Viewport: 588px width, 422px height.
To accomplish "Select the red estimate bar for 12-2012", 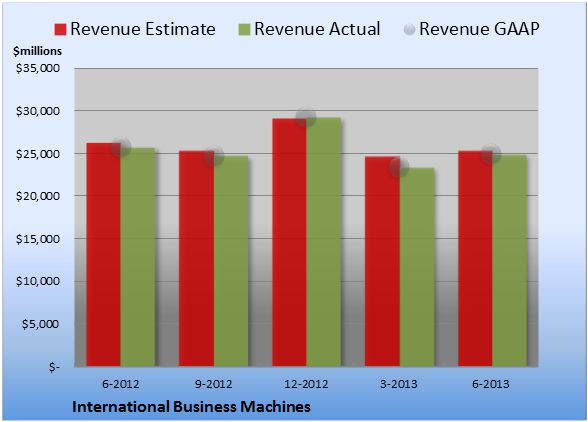I will pos(290,242).
